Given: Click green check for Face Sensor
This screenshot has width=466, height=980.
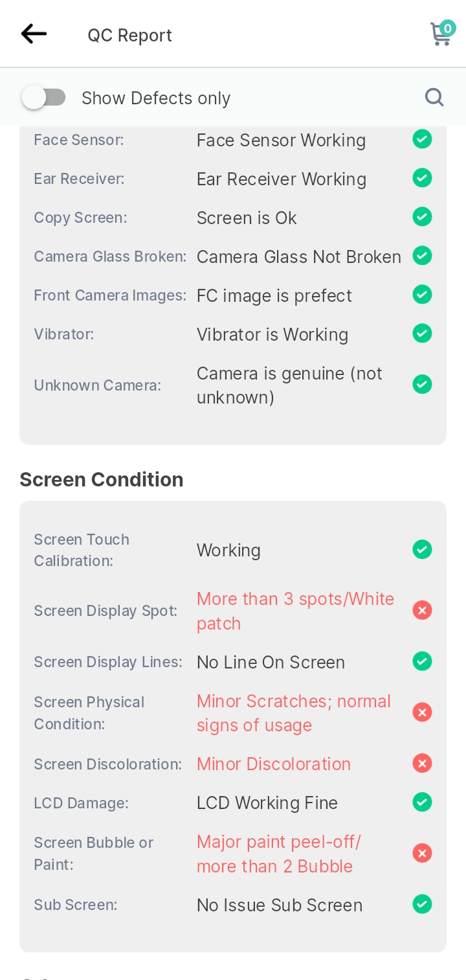Looking at the screenshot, I should click(422, 139).
